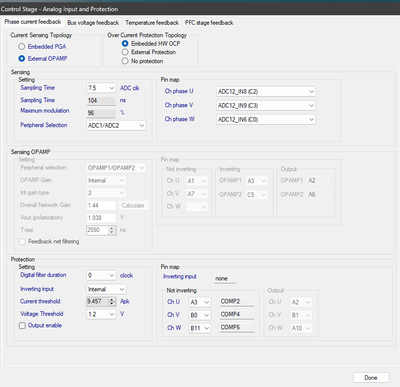Open Ch phase W ADC12_IN6 dropdown

coord(266,120)
